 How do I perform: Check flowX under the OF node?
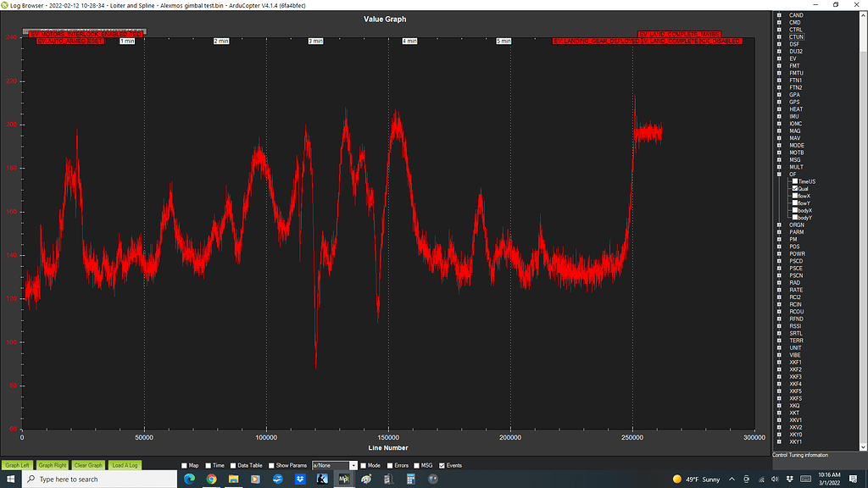(x=797, y=195)
